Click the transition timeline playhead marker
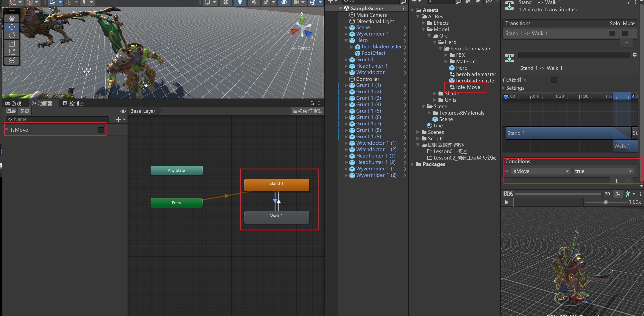 coord(506,97)
